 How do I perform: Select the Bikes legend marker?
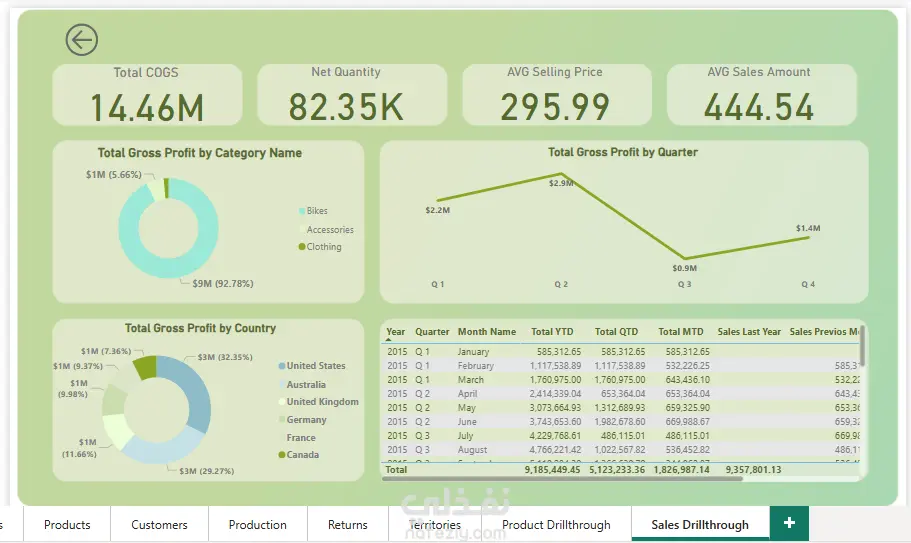point(302,211)
